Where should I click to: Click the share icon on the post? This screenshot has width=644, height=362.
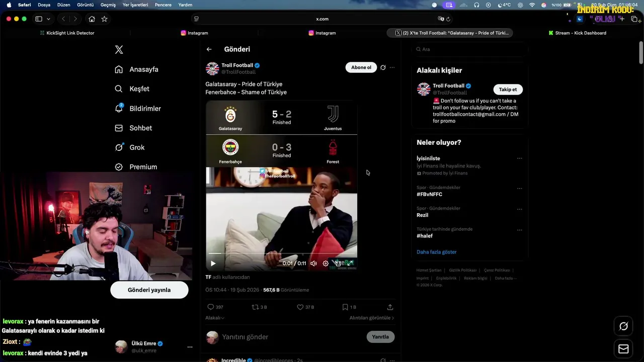pyautogui.click(x=390, y=307)
